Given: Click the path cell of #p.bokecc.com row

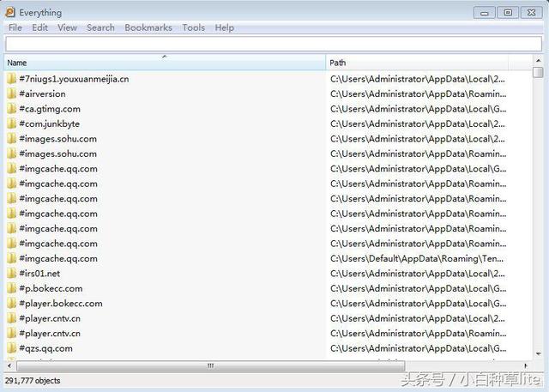Looking at the screenshot, I should 418,288.
